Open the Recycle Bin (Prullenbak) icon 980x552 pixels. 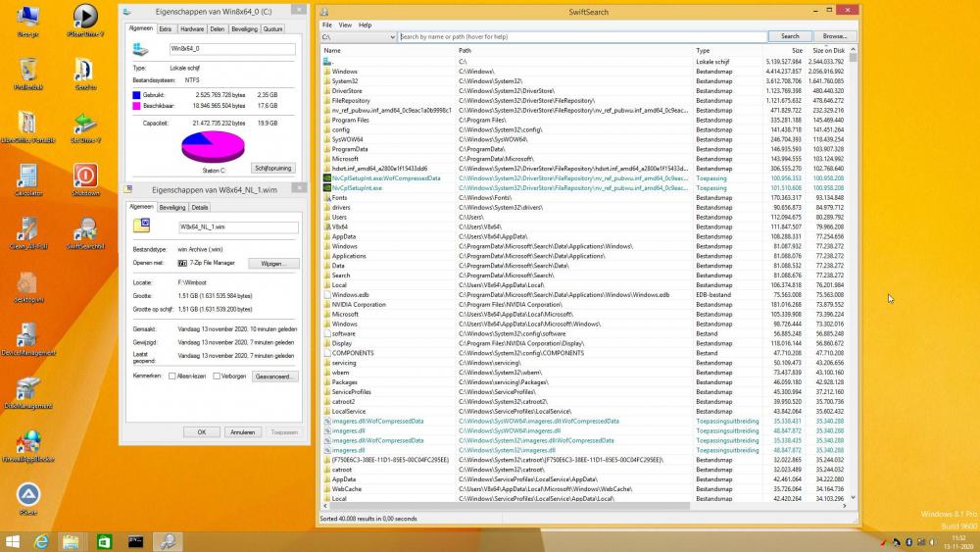(x=27, y=70)
